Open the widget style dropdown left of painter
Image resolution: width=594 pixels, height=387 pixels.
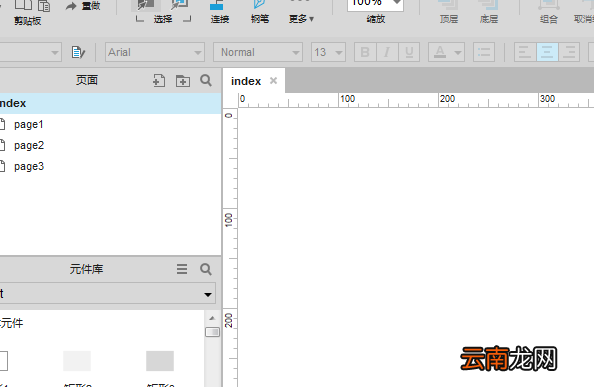30,52
